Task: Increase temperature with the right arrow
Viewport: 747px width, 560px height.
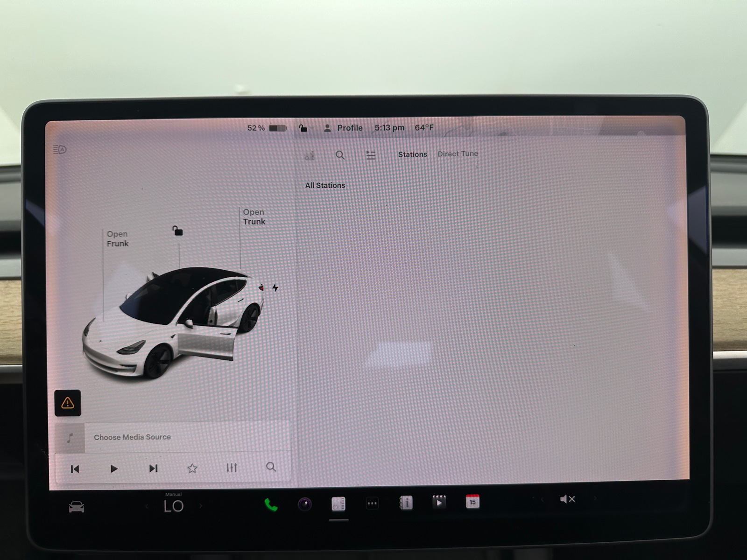Action: [x=201, y=506]
